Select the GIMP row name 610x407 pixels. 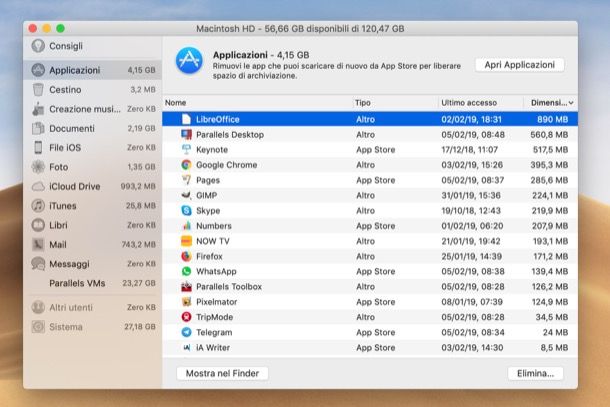(207, 195)
